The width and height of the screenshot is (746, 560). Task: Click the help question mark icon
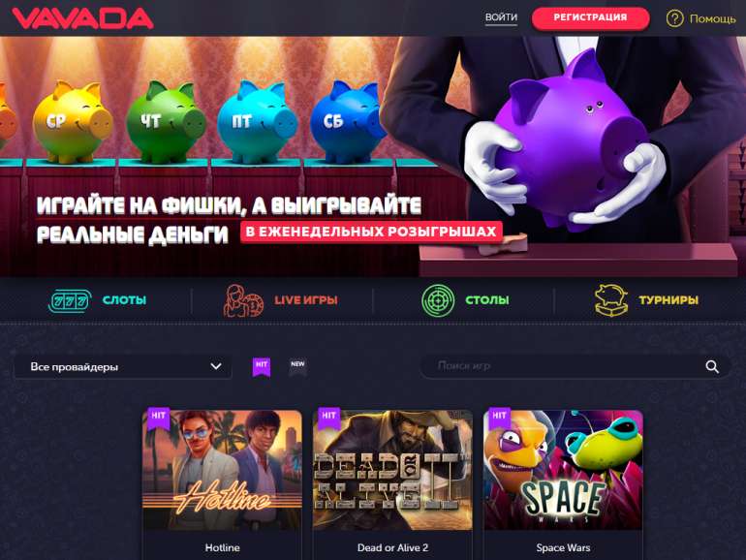pyautogui.click(x=674, y=18)
